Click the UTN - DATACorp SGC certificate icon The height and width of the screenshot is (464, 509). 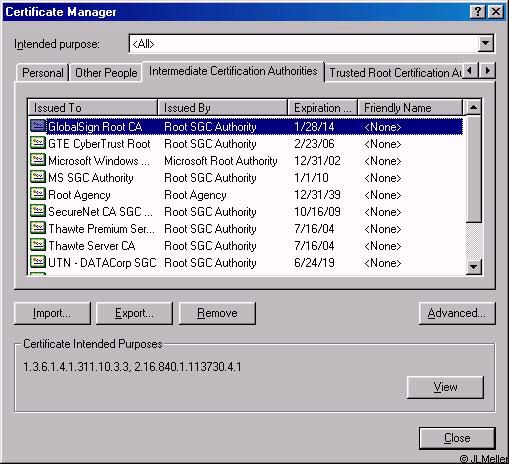click(x=38, y=262)
